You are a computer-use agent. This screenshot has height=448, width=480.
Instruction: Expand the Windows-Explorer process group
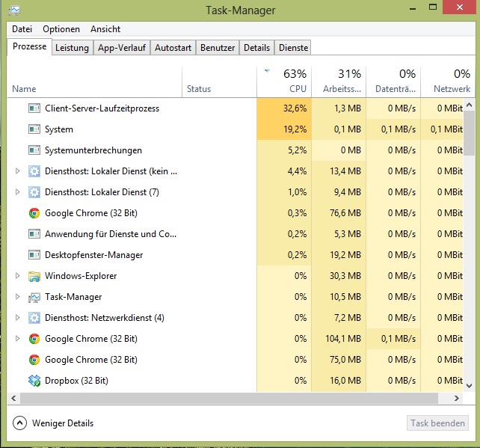coord(17,276)
